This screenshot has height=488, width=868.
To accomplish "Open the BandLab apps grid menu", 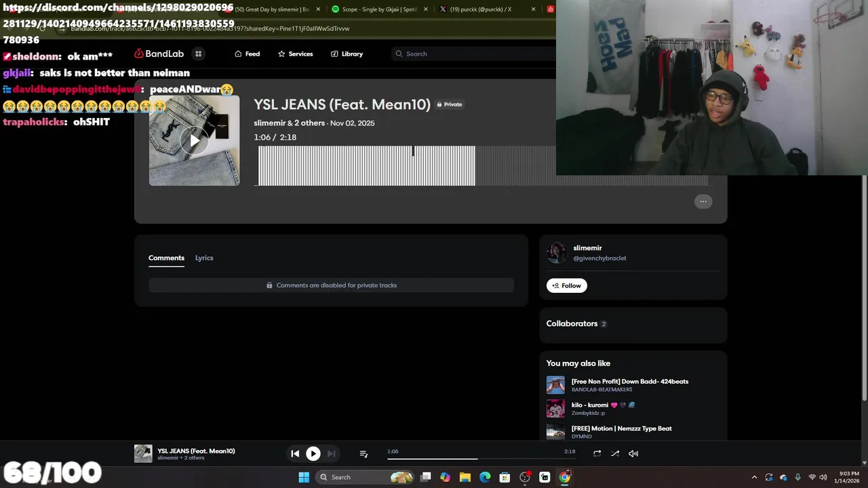I will click(x=199, y=54).
